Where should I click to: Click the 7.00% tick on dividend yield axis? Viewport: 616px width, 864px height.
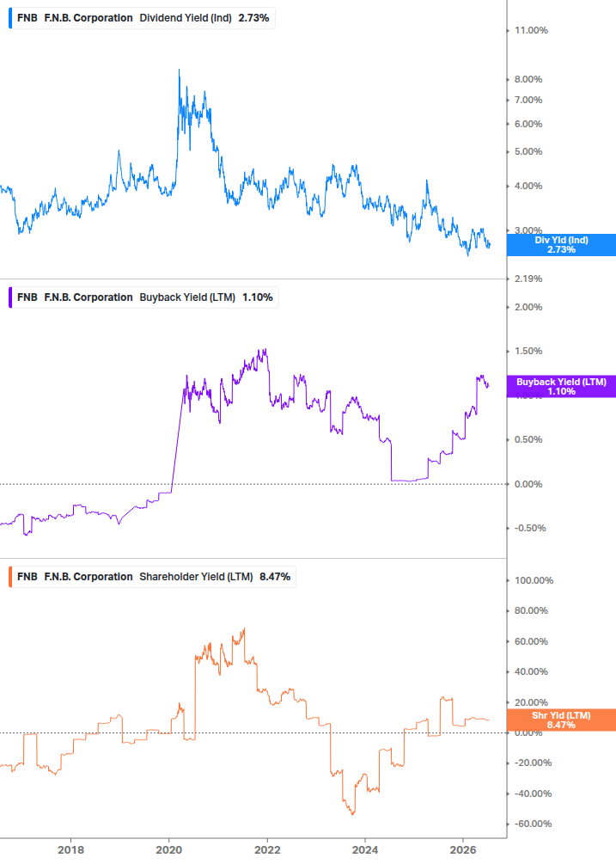pos(528,101)
